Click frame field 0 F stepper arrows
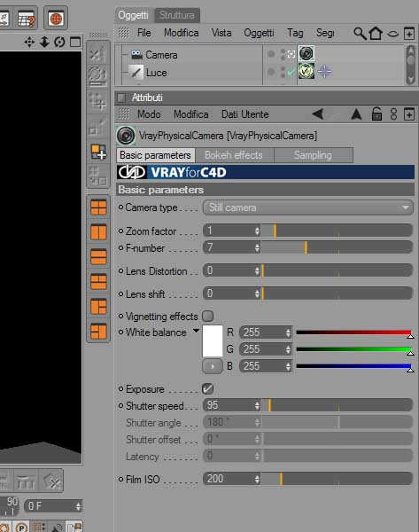This screenshot has height=532, width=419. 78,506
